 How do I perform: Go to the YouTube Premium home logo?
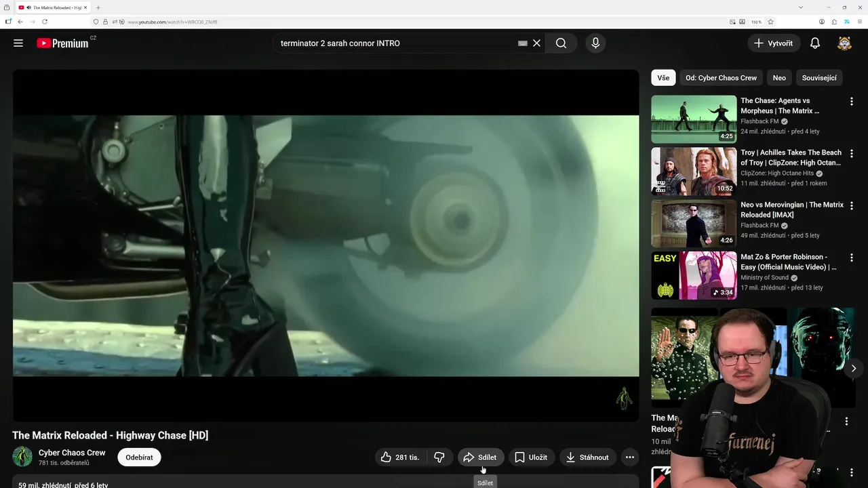62,43
